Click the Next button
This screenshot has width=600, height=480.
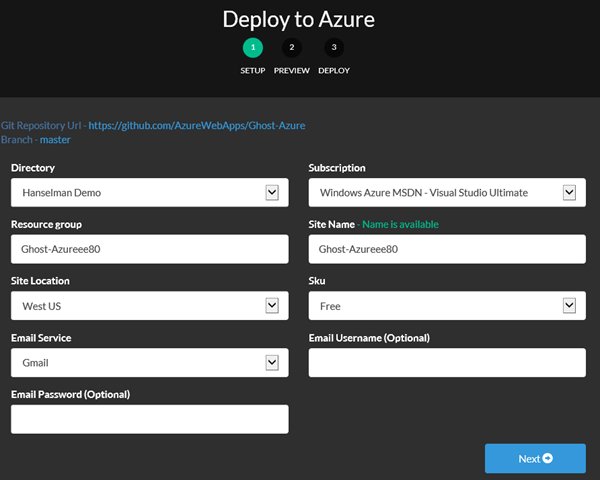[x=535, y=459]
